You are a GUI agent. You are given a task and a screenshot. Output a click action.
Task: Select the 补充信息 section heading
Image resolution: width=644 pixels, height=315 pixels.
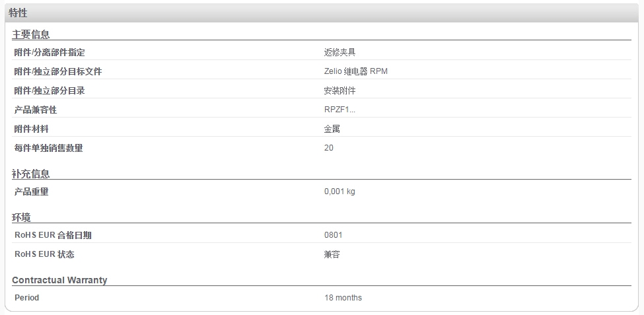31,174
